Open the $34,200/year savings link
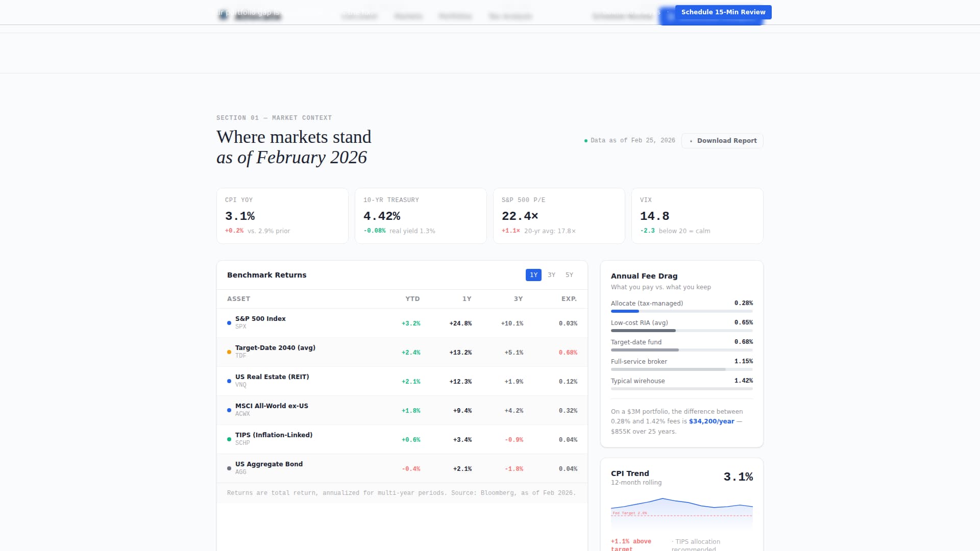Screen dimensions: 980x551 [712, 421]
